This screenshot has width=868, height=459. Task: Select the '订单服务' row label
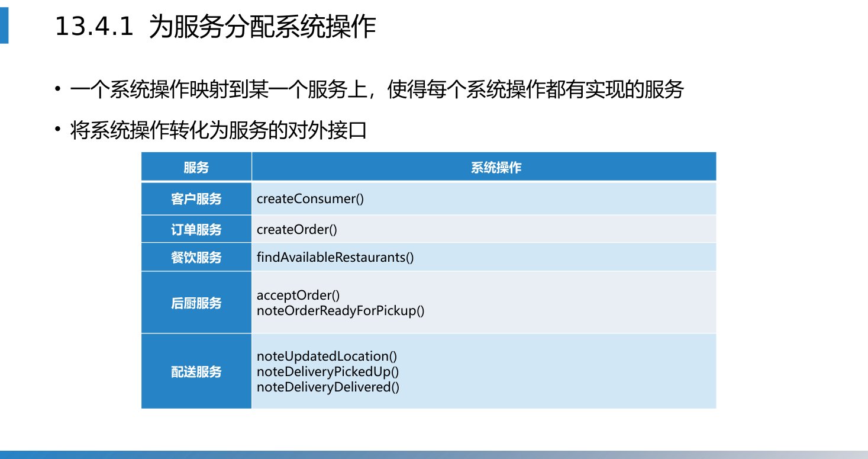196,229
